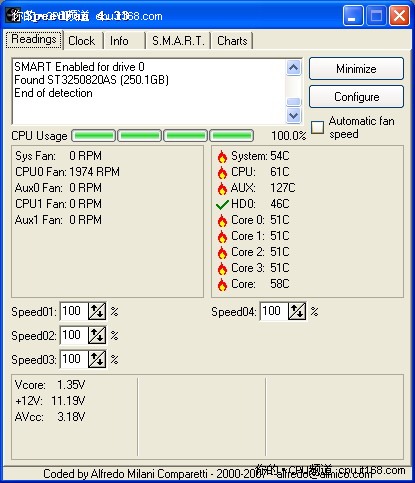Adjust Speed02 using its spinner arrows
The image size is (415, 483).
[97, 335]
